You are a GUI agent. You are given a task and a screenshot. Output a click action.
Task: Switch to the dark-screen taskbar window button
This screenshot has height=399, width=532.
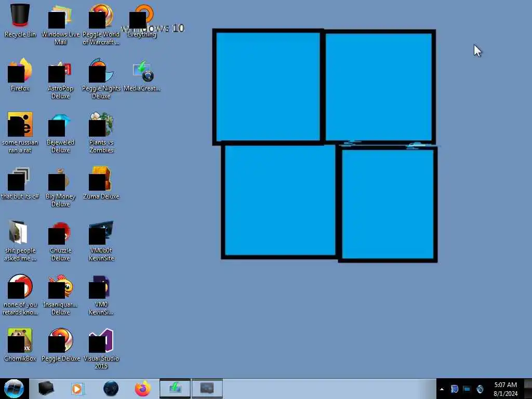point(207,389)
